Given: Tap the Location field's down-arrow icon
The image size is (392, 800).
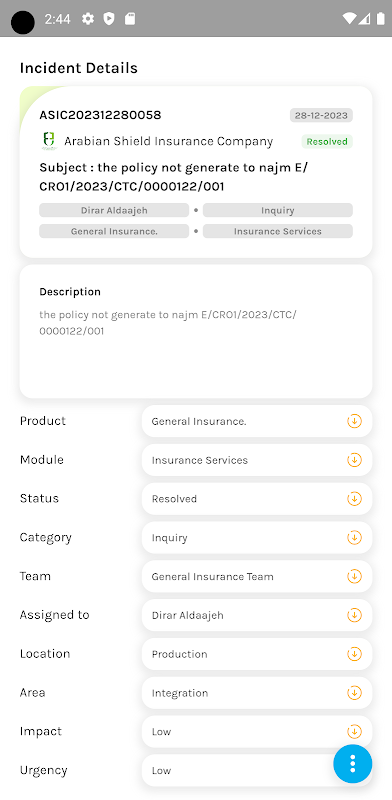Looking at the screenshot, I should (x=354, y=654).
